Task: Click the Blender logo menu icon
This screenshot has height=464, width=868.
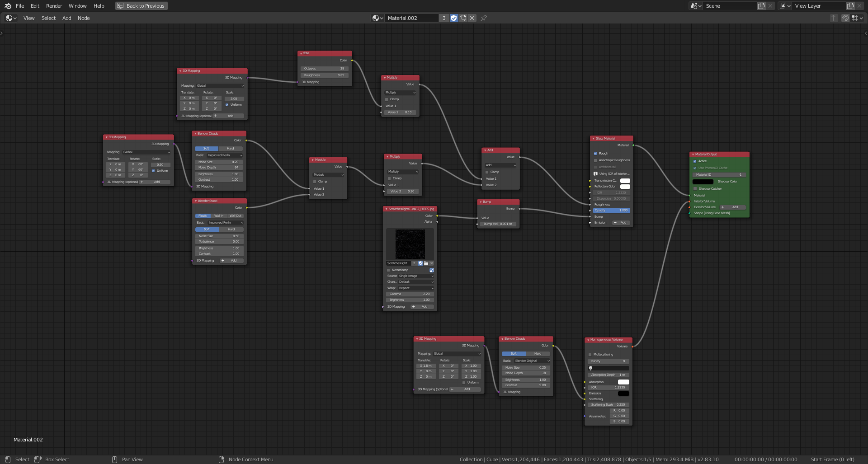Action: tap(8, 6)
